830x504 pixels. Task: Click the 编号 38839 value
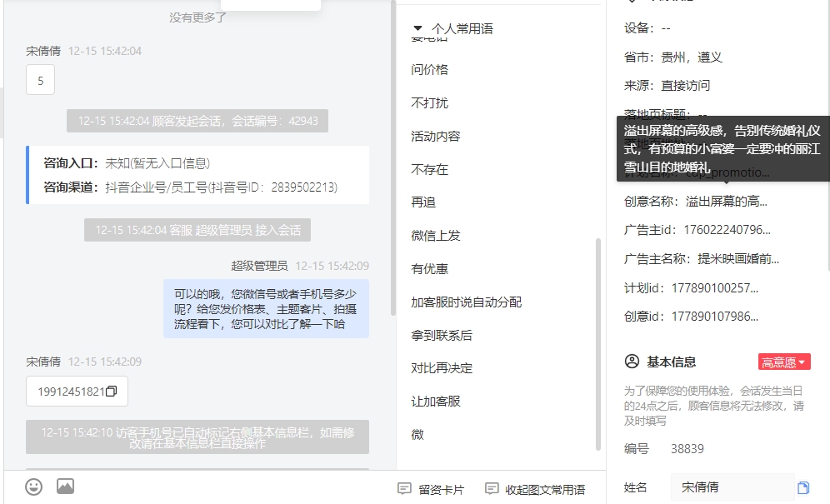(687, 449)
